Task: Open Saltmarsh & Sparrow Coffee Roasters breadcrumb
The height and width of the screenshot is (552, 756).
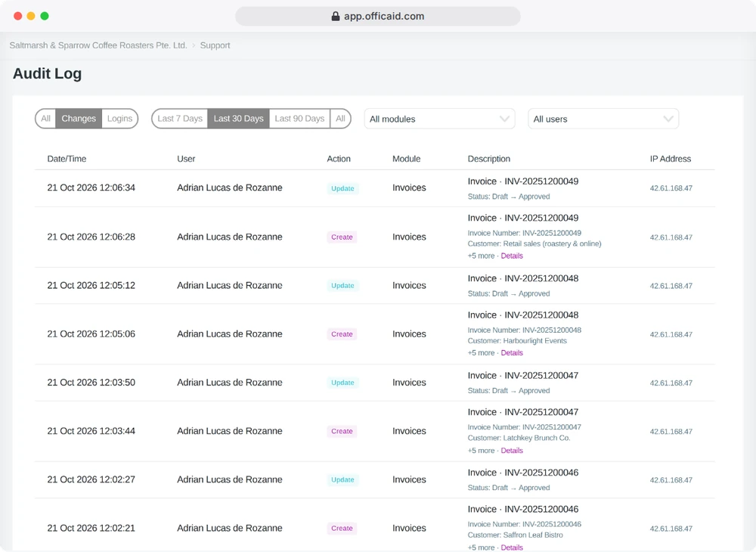Action: [98, 45]
